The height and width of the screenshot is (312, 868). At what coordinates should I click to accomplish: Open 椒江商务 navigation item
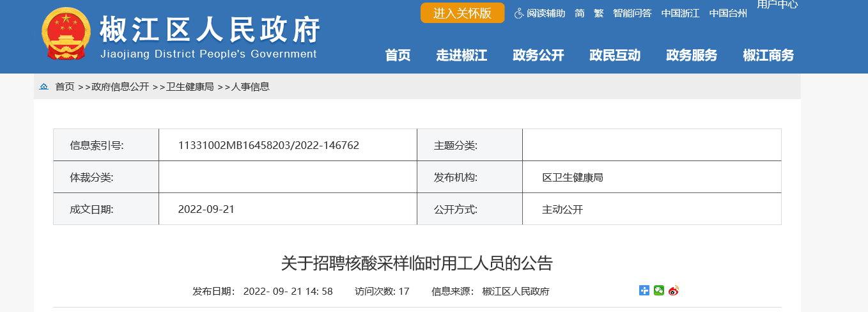(768, 56)
